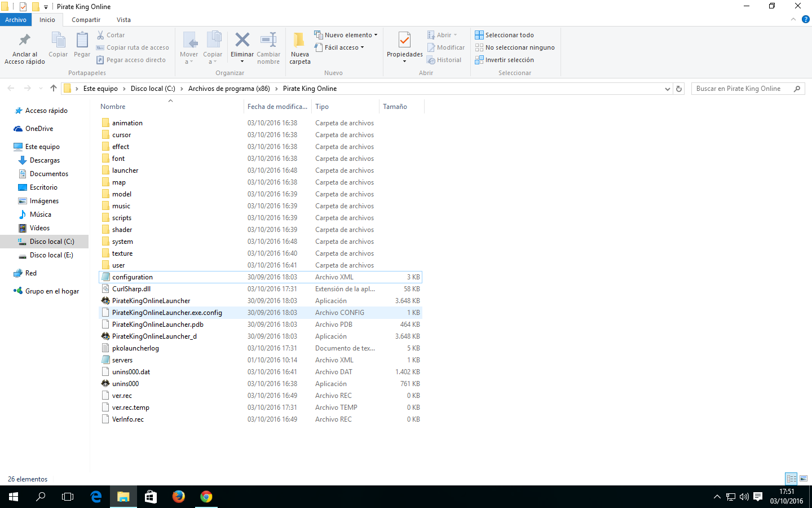Open the Windows Start menu

tap(14, 497)
